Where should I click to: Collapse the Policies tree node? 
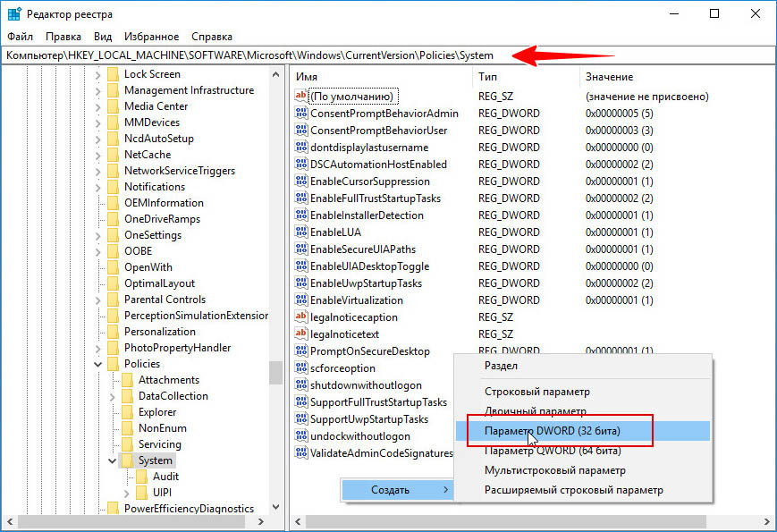coord(98,364)
